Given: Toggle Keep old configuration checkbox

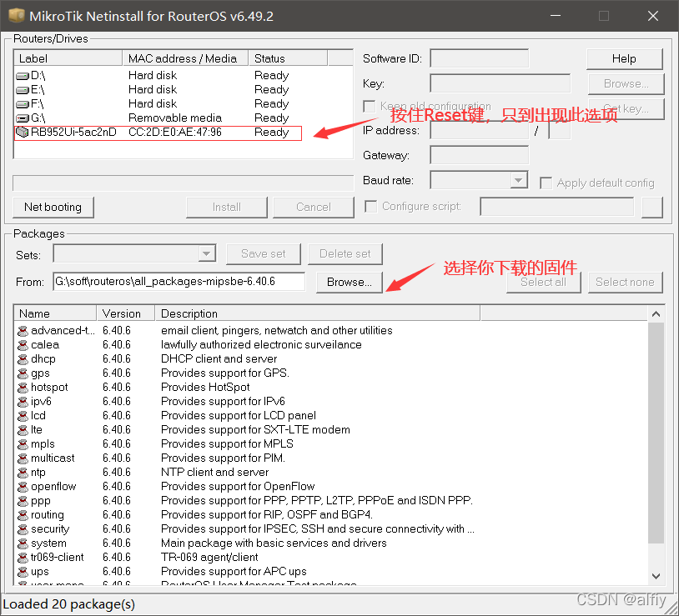Looking at the screenshot, I should (370, 106).
